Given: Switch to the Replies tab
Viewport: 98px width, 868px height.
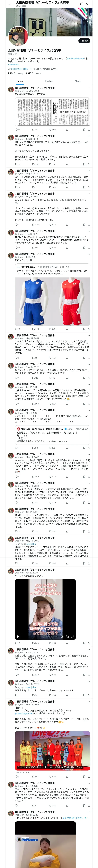Looking at the screenshot, I should [x=49, y=81].
